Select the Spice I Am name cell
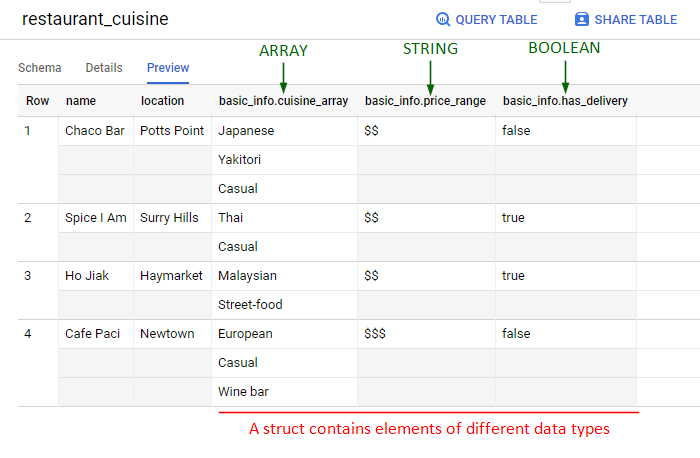Screen dimensions: 700x458 [x=96, y=218]
